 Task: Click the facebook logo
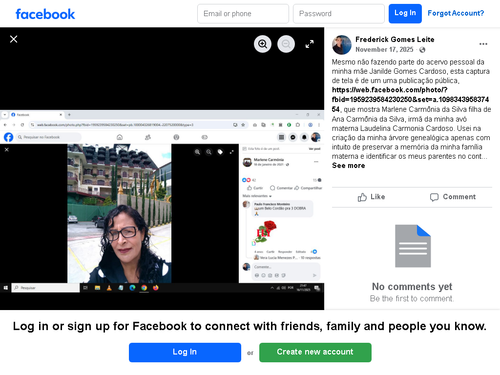pyautogui.click(x=45, y=14)
